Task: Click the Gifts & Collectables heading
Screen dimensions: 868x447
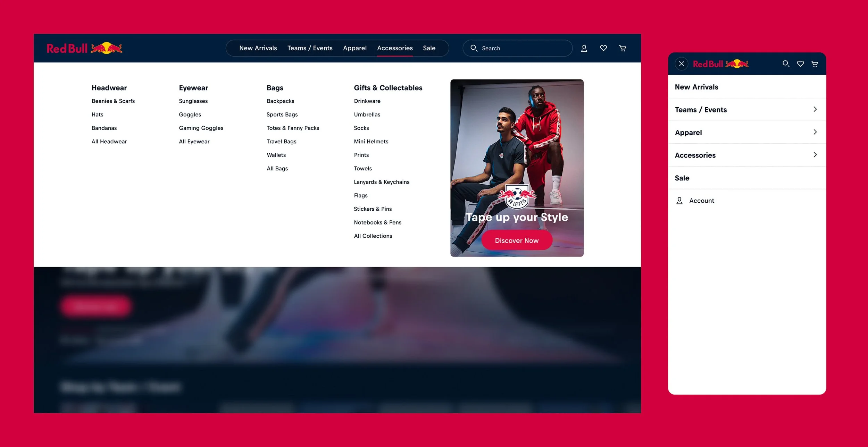Action: click(x=388, y=88)
